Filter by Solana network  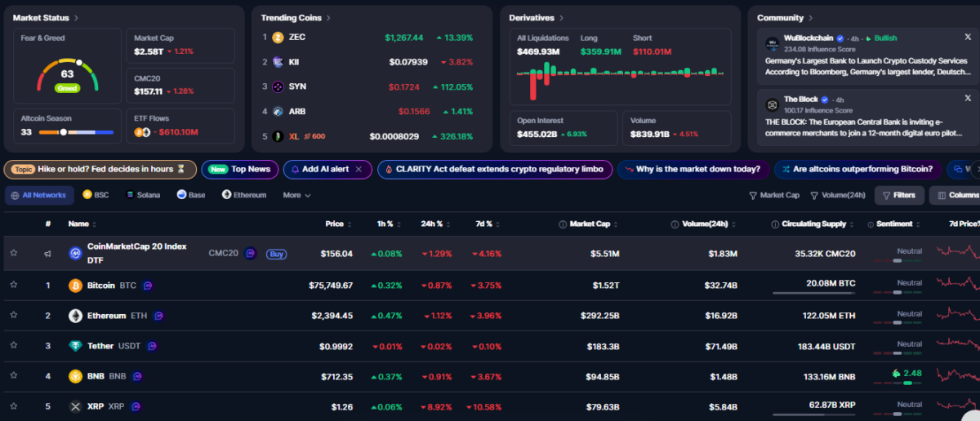(x=143, y=195)
